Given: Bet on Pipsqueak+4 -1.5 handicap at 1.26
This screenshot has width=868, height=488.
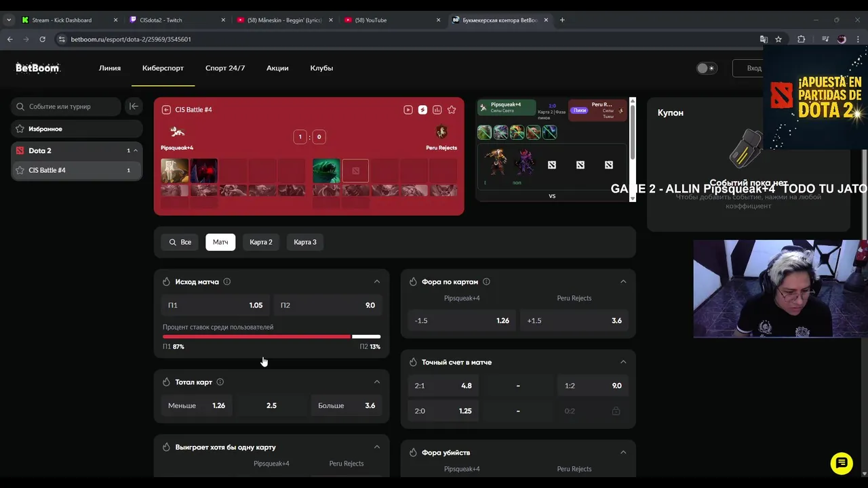Looking at the screenshot, I should [x=462, y=321].
